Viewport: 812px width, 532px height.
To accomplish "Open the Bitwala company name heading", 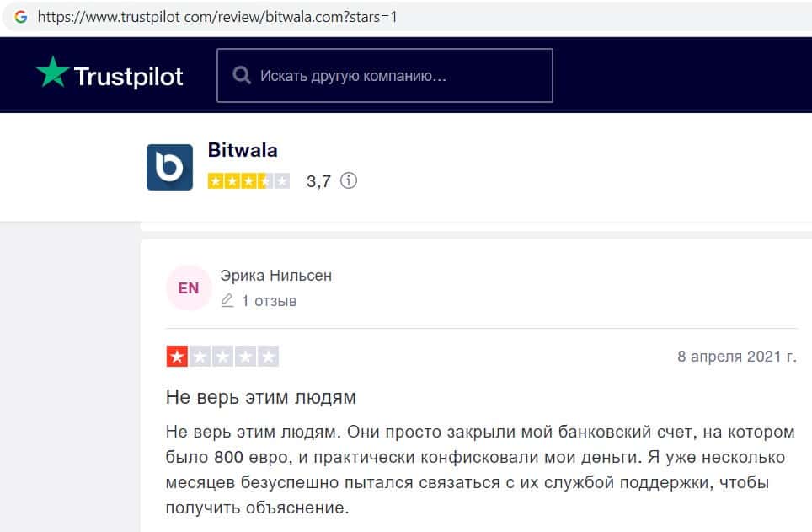I will coord(243,150).
